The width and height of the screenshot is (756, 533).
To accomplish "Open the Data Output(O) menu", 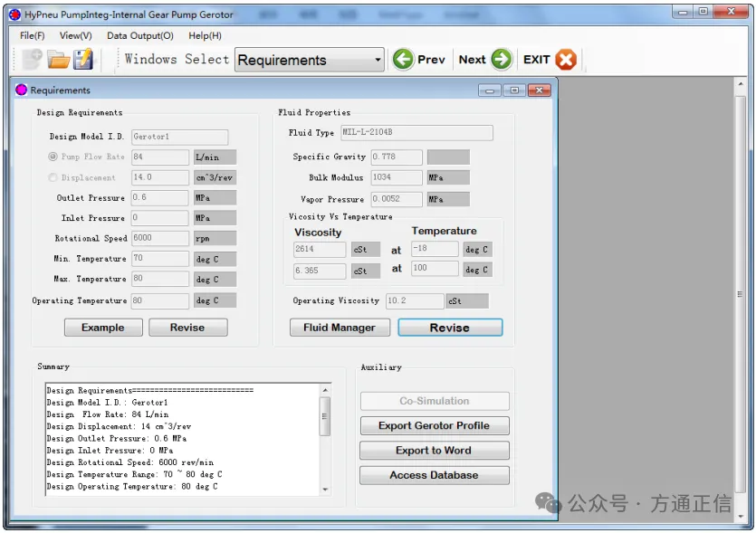I will 140,35.
